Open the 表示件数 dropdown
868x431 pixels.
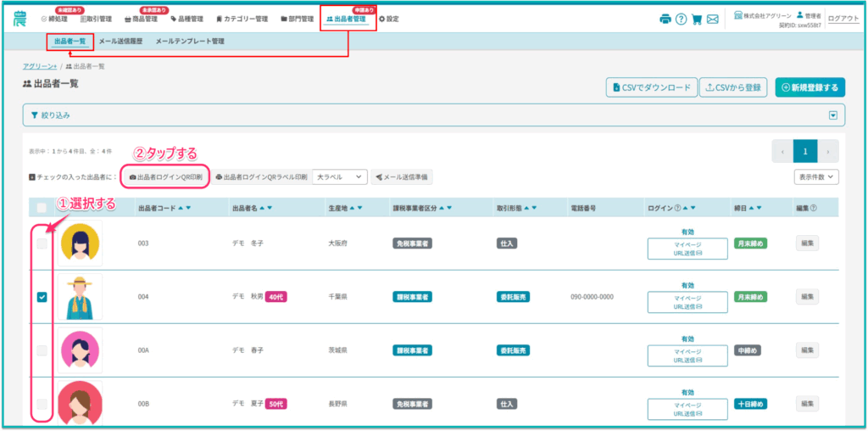pos(816,176)
